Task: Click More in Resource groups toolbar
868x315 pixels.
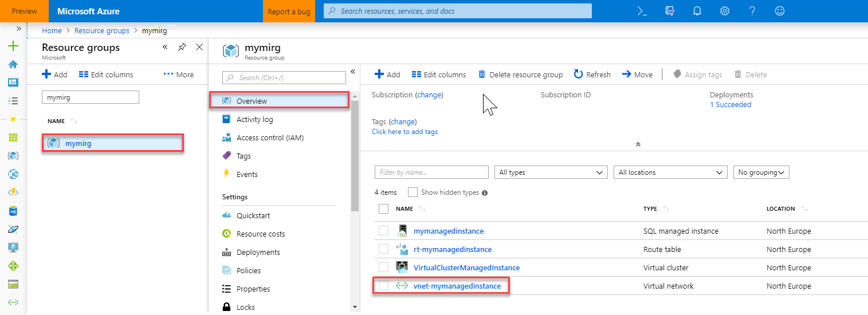Action: click(179, 74)
